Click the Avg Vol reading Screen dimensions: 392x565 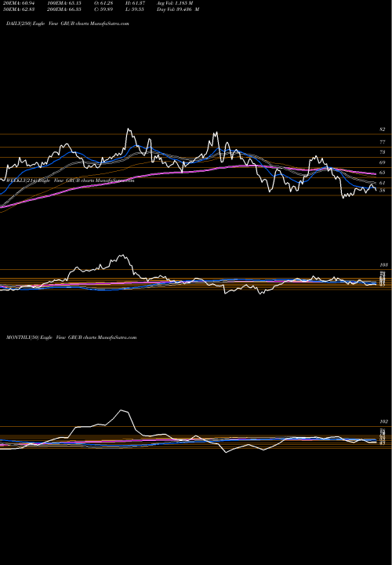[x=176, y=3]
